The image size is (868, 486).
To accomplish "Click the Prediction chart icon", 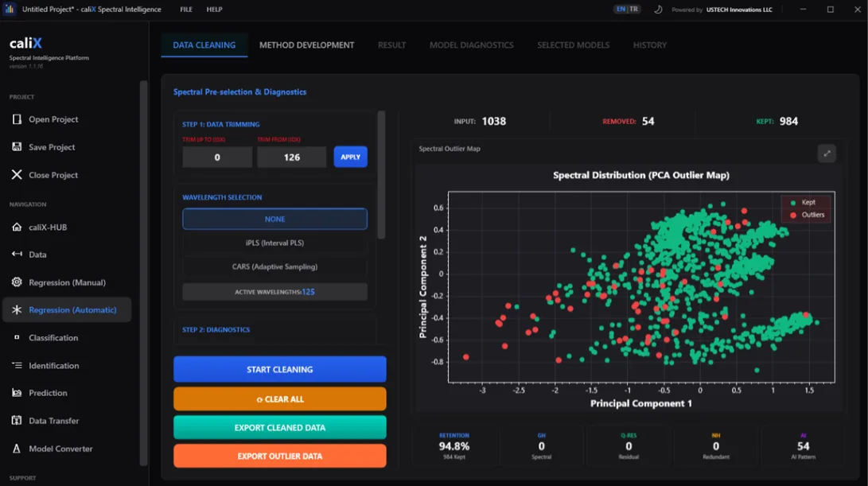I will [17, 392].
